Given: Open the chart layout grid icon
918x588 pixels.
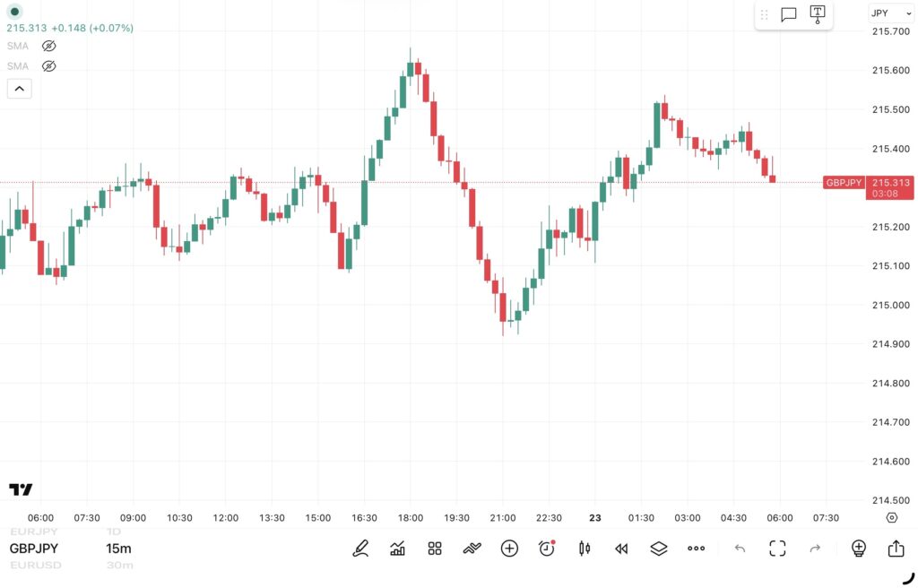Looking at the screenshot, I should click(435, 548).
